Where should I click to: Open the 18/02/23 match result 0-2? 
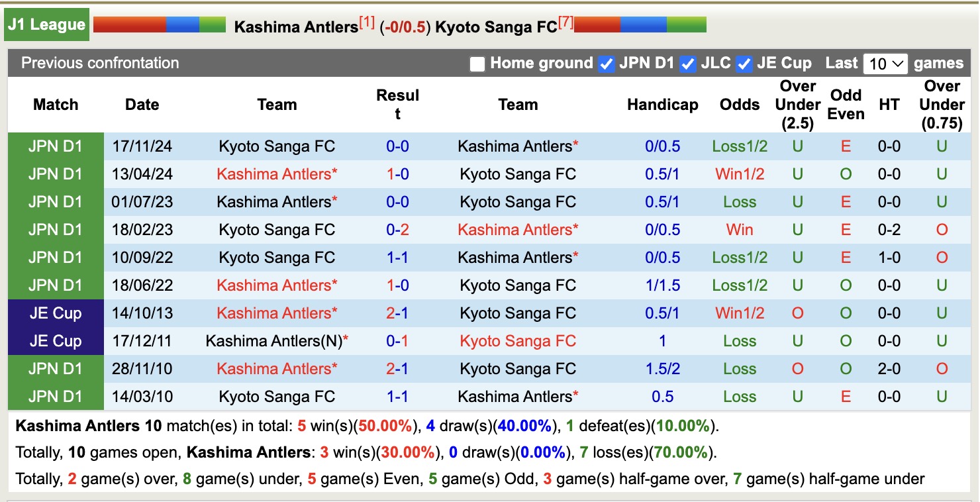[x=397, y=229]
